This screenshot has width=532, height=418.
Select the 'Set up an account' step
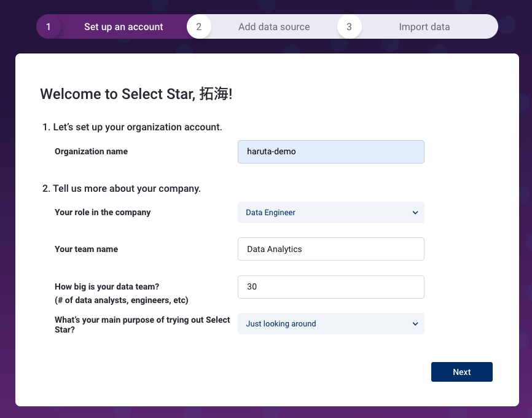[123, 27]
